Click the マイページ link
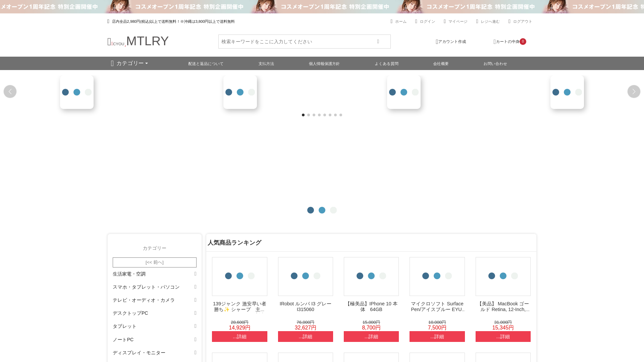 458,21
